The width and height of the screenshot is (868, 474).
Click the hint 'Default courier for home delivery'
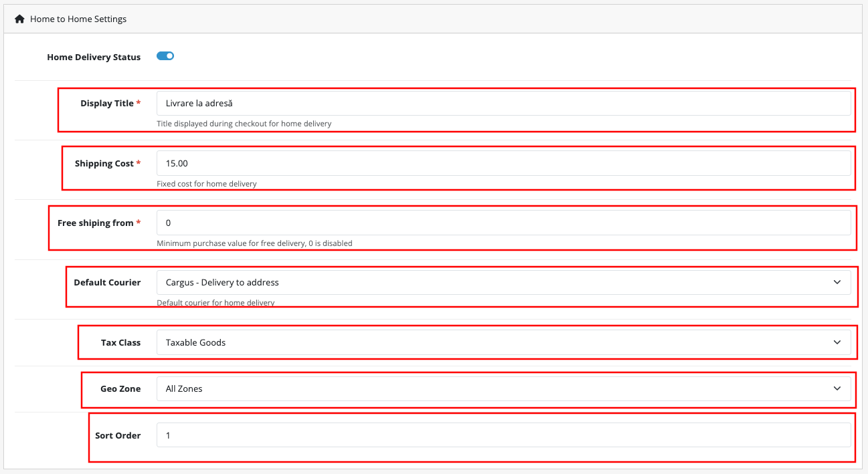point(215,303)
